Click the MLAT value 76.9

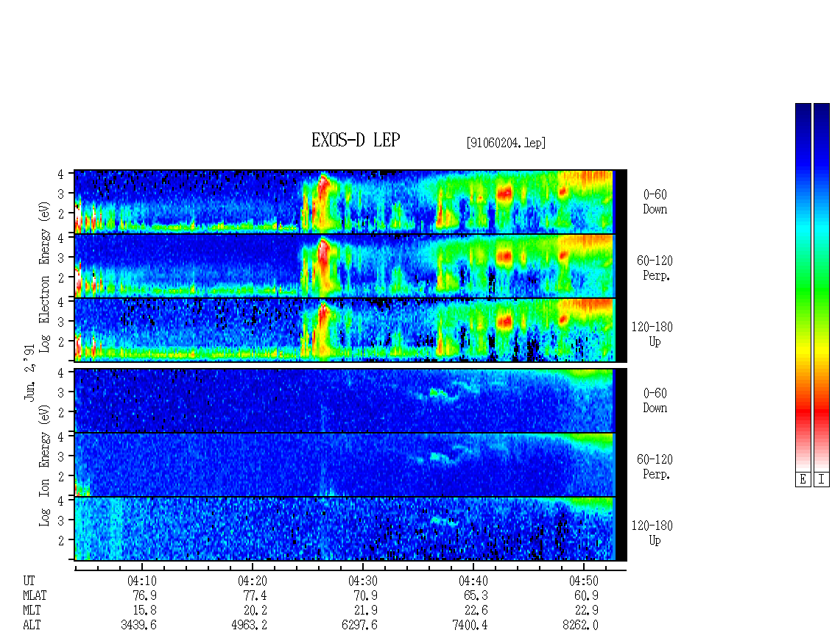(145, 595)
